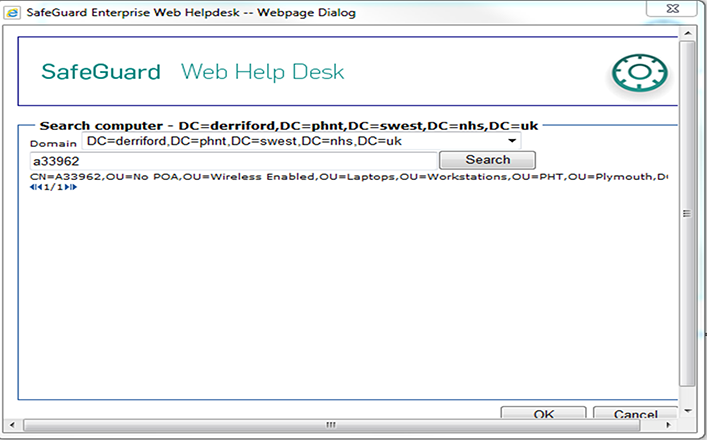Click the vertical scrollbar up arrow
The image size is (707, 440).
point(688,33)
